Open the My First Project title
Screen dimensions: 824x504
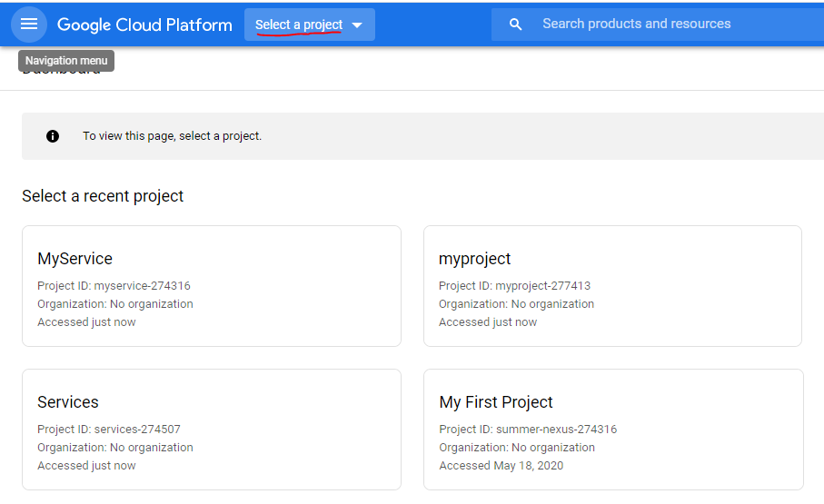click(x=496, y=402)
